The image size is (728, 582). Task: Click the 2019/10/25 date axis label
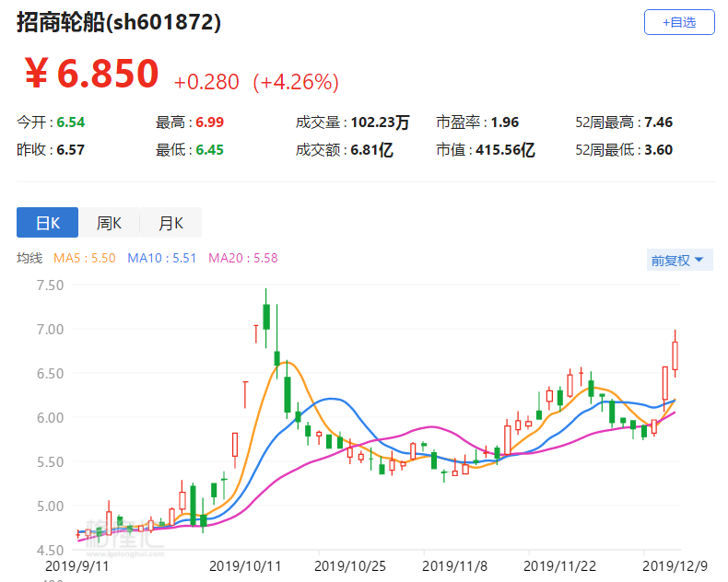tap(350, 566)
